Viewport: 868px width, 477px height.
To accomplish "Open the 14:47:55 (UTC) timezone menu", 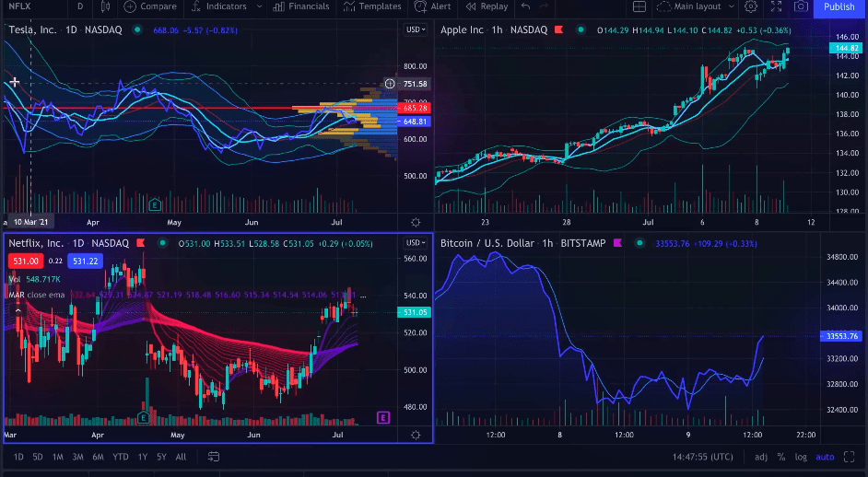I will click(703, 457).
